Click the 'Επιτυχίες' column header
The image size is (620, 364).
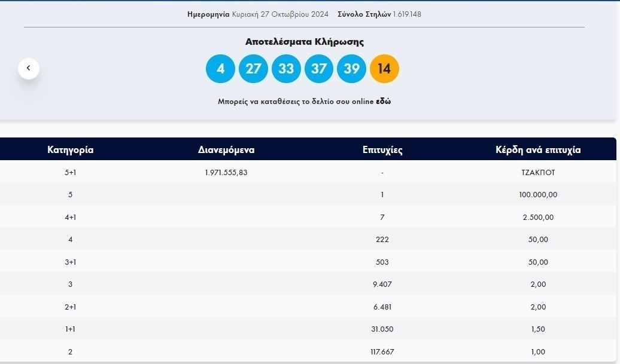tap(382, 150)
